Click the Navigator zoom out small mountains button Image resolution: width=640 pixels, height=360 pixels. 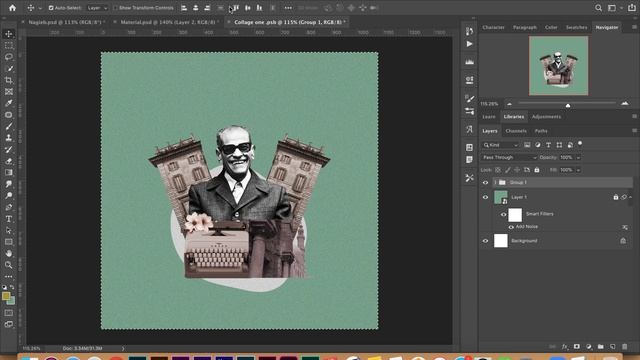point(509,104)
